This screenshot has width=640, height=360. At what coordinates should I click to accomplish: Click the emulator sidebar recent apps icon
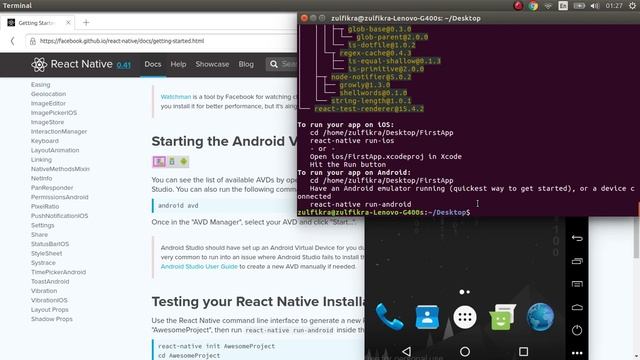pos(577,261)
